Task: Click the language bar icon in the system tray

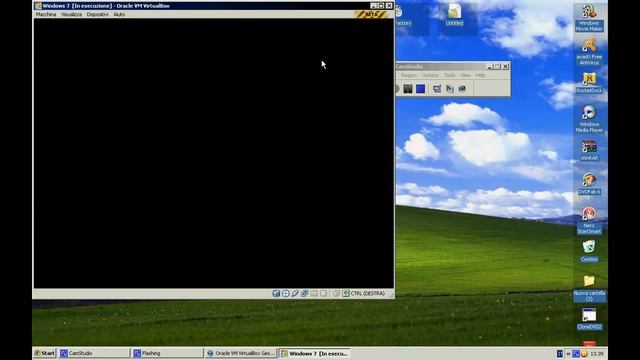Action: (x=560, y=353)
